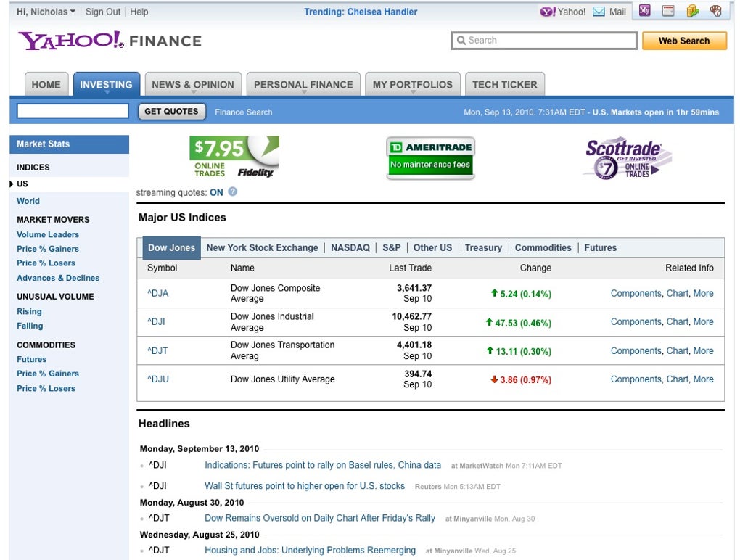Open the Yahoo! home icon
The width and height of the screenshot is (740, 560).
[548, 12]
